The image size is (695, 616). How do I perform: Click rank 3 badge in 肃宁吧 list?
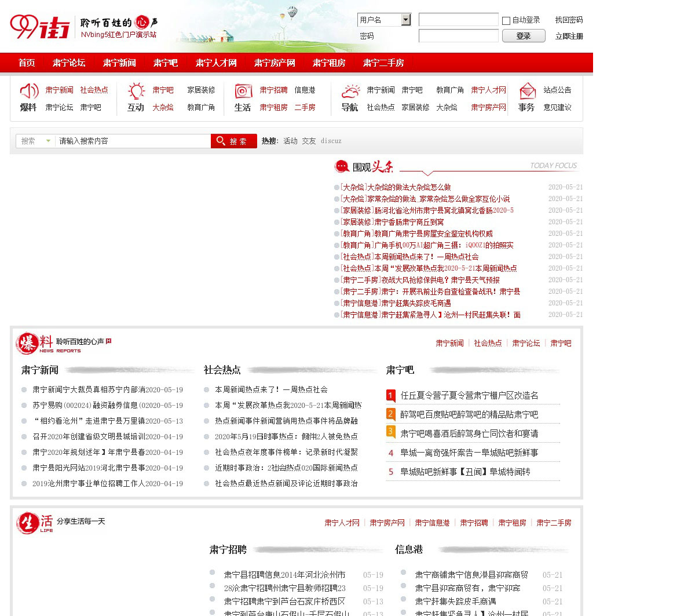(390, 433)
